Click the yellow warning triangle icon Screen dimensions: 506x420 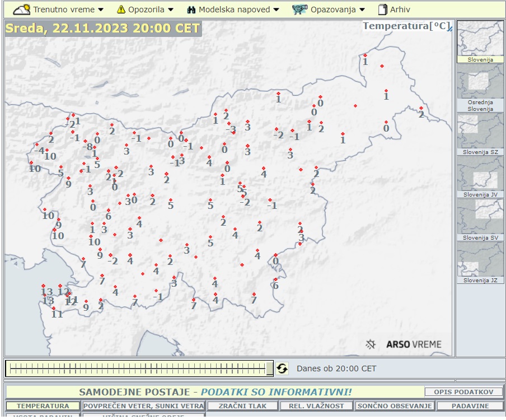[x=121, y=10]
